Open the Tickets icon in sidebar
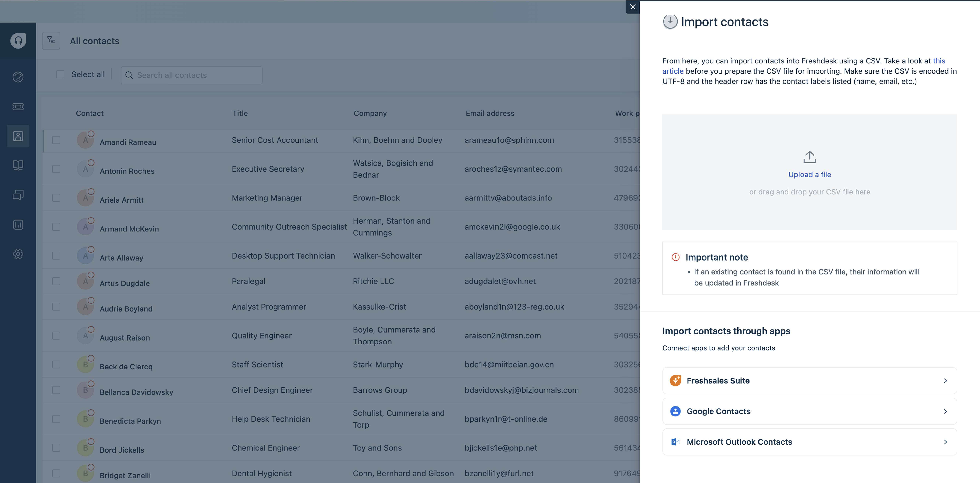 click(x=18, y=107)
